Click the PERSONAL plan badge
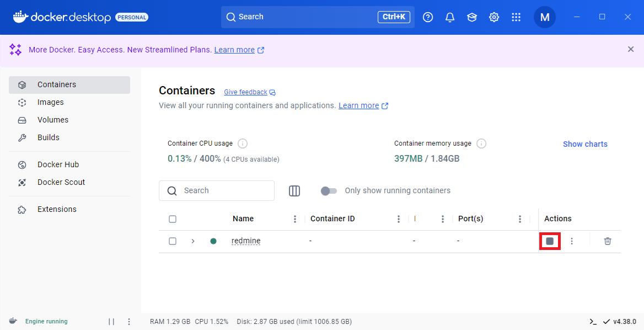This screenshot has height=330, width=644. point(132,17)
